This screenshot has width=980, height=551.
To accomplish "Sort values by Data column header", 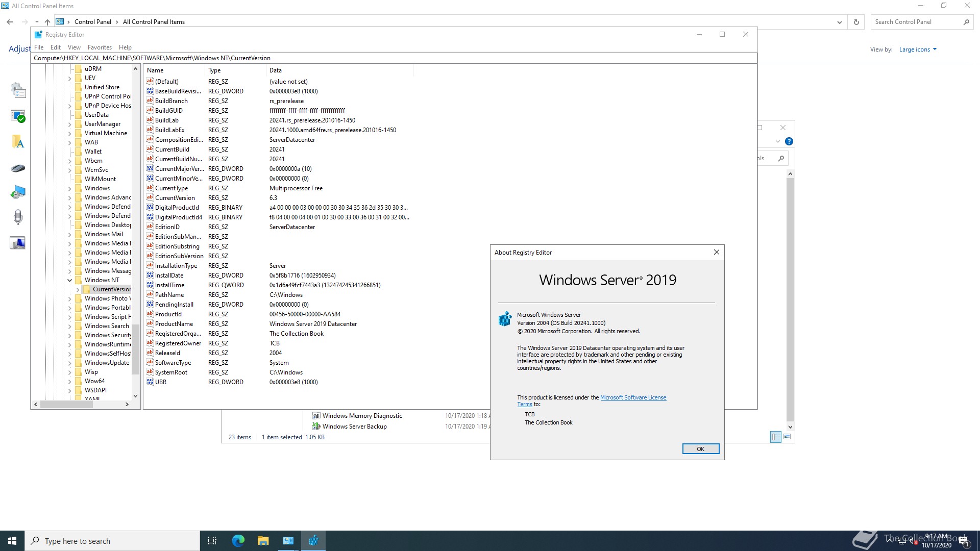I will 339,70.
